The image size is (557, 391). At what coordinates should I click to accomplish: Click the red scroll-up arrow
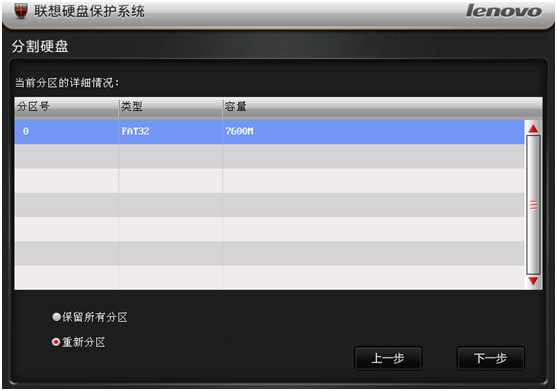(x=533, y=129)
